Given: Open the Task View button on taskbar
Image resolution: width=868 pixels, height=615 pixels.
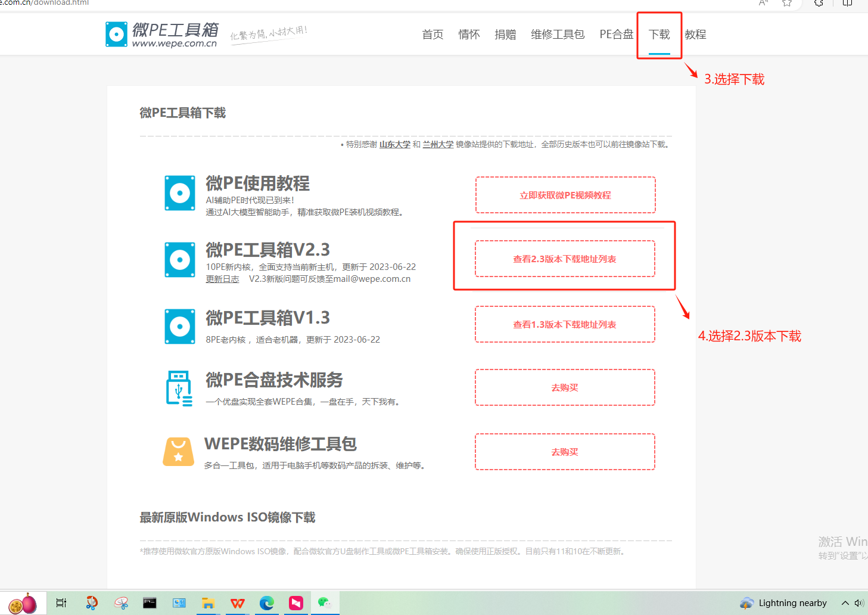Looking at the screenshot, I should [x=61, y=603].
